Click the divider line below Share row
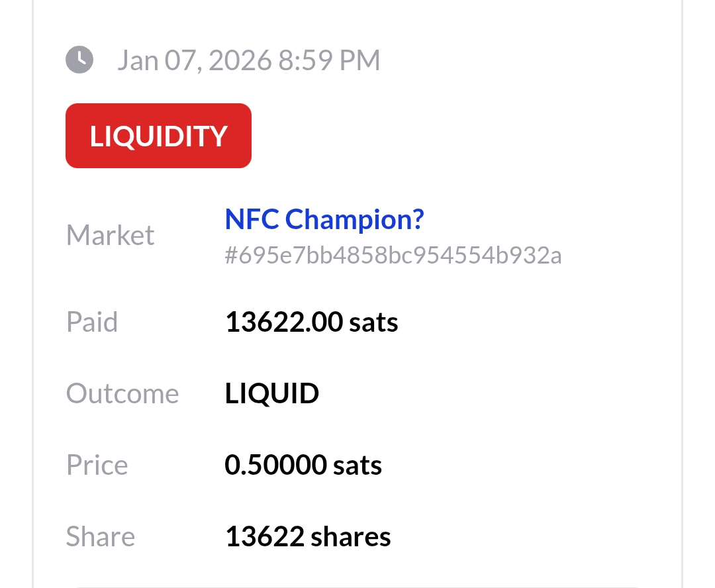The height and width of the screenshot is (588, 715). (x=358, y=586)
